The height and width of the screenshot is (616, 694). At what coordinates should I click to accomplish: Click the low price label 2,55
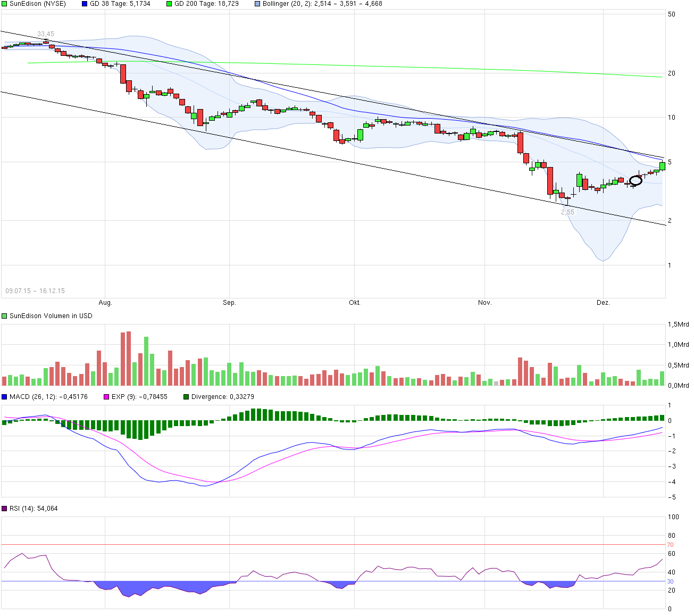tap(568, 211)
